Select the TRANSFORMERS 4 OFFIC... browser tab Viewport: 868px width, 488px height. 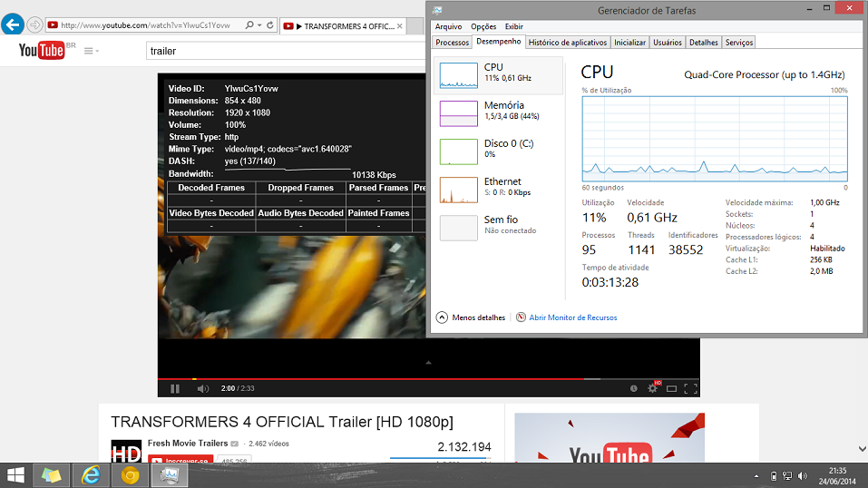click(343, 26)
